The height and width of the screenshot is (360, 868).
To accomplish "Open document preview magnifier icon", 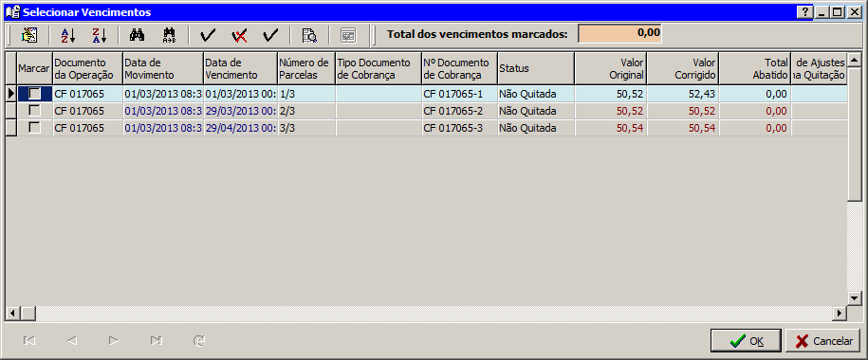I will click(x=309, y=36).
